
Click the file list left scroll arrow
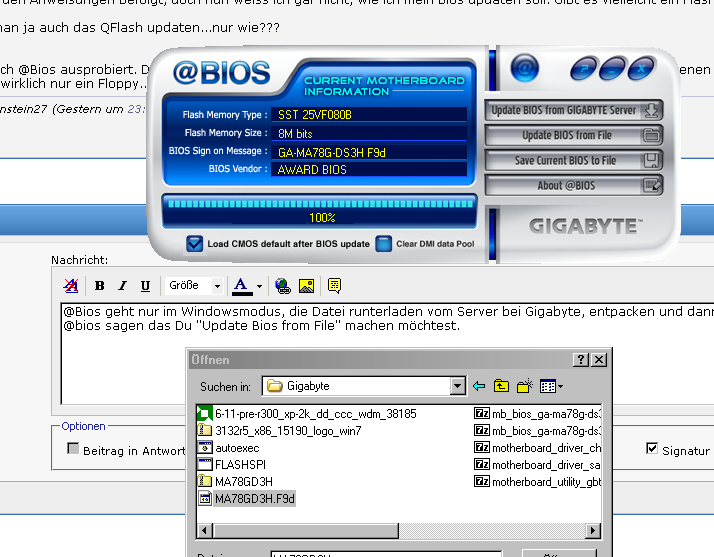point(204,530)
